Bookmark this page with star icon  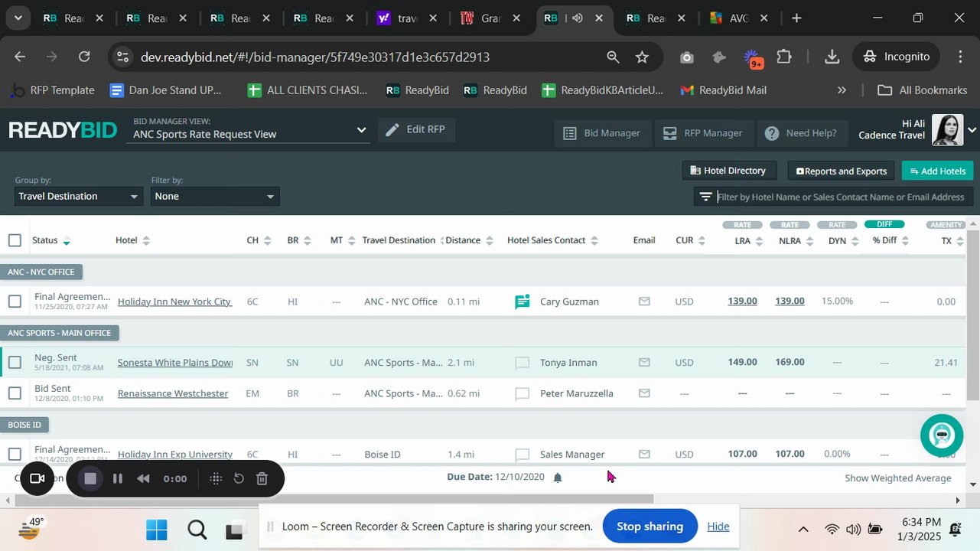[642, 57]
